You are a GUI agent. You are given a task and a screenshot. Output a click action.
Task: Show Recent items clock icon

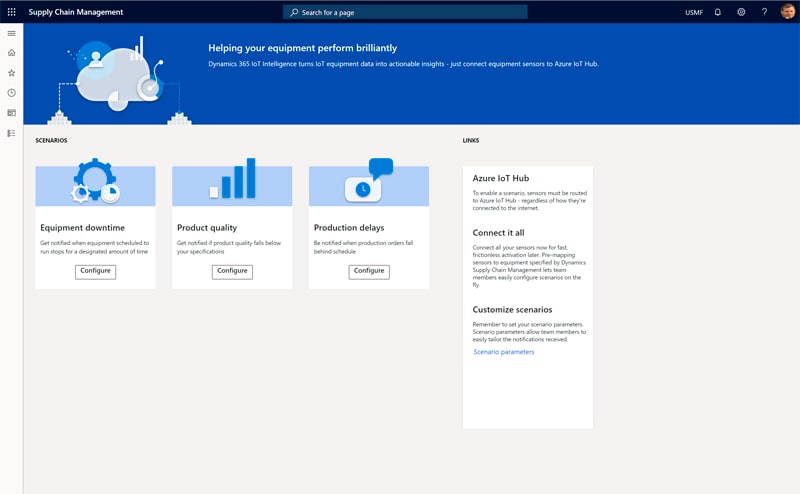pyautogui.click(x=11, y=93)
